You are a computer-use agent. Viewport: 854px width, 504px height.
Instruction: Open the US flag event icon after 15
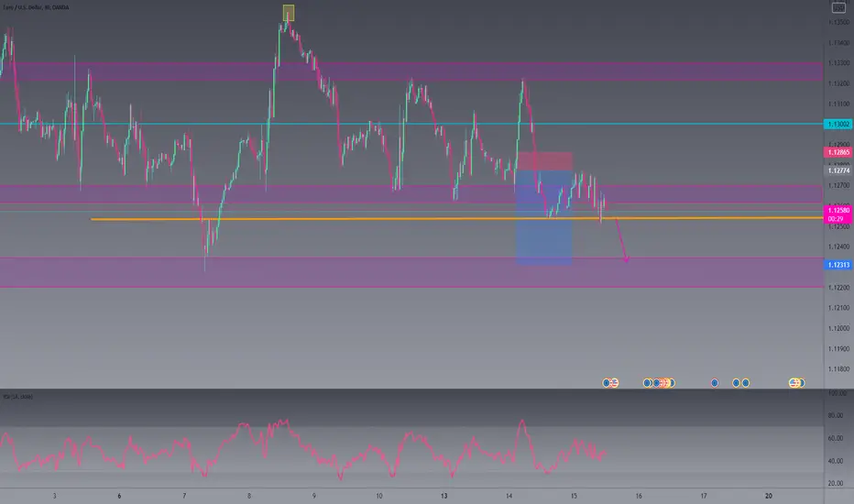coord(614,383)
